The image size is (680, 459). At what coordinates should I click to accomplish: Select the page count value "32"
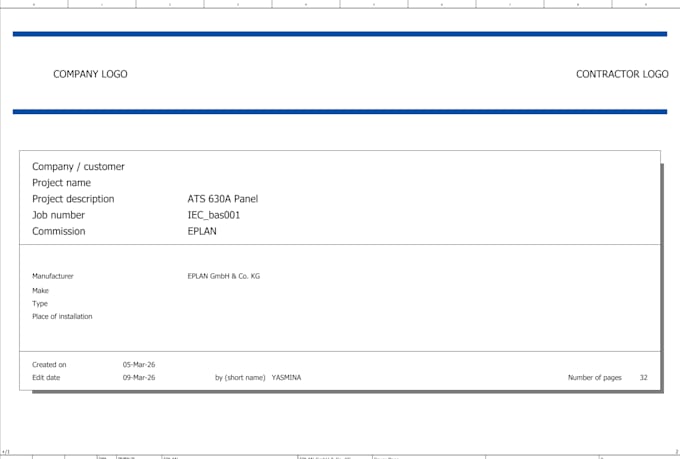644,377
